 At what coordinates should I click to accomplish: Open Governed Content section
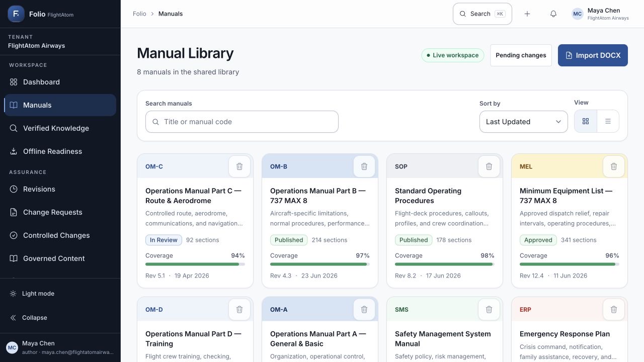tap(60, 258)
